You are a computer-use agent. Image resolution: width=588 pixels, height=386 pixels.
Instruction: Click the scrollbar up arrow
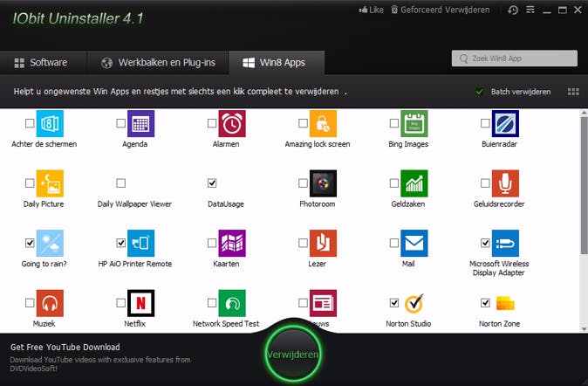click(584, 113)
